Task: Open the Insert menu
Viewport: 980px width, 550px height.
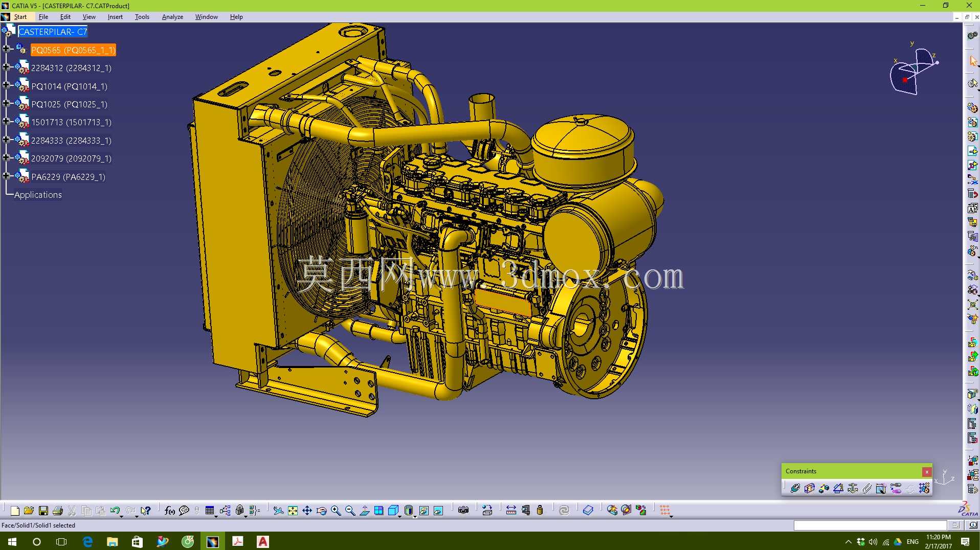Action: (x=115, y=17)
